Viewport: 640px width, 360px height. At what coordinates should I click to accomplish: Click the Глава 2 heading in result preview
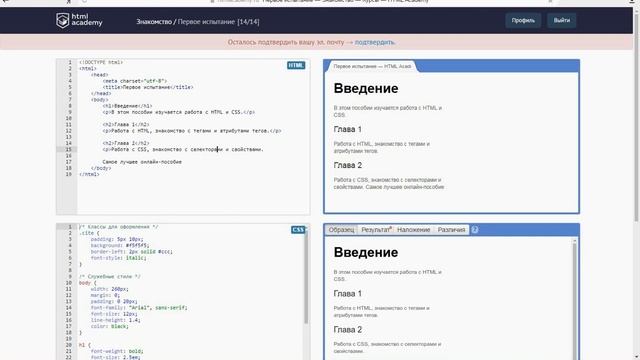pos(348,165)
